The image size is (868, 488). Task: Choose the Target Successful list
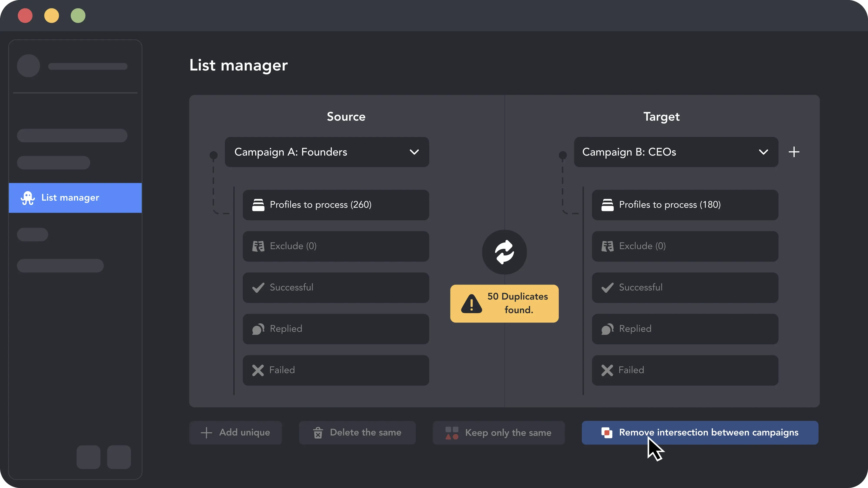click(685, 288)
